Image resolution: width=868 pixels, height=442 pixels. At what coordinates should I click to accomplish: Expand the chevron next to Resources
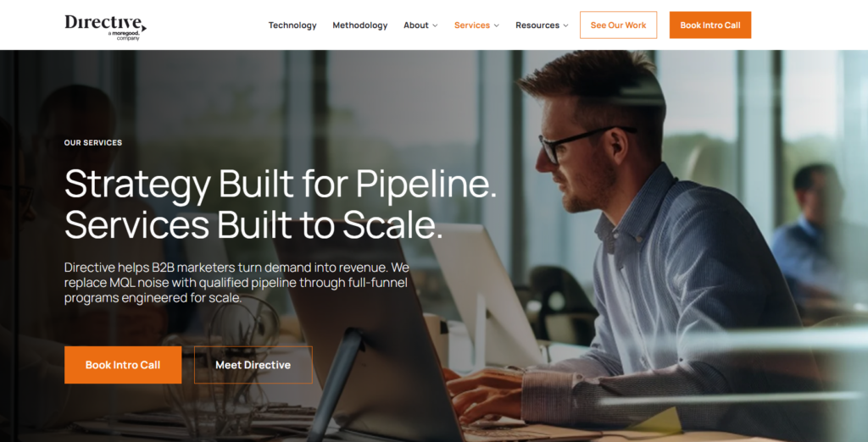[565, 25]
